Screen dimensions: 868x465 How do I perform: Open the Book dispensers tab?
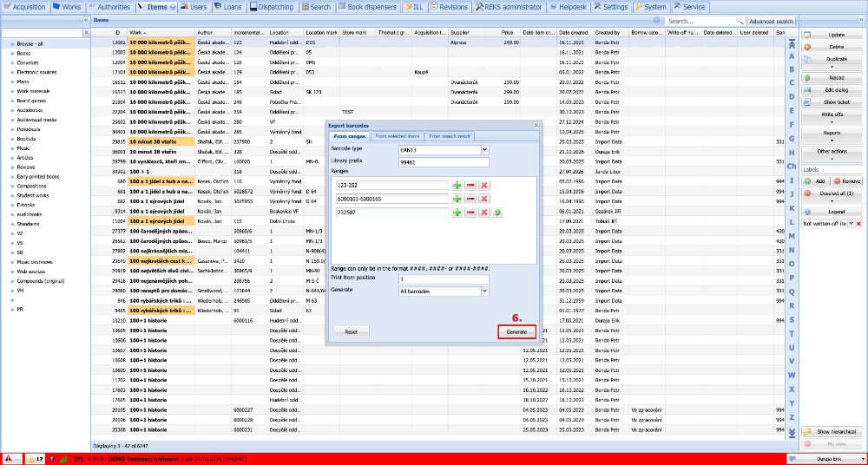pos(367,7)
